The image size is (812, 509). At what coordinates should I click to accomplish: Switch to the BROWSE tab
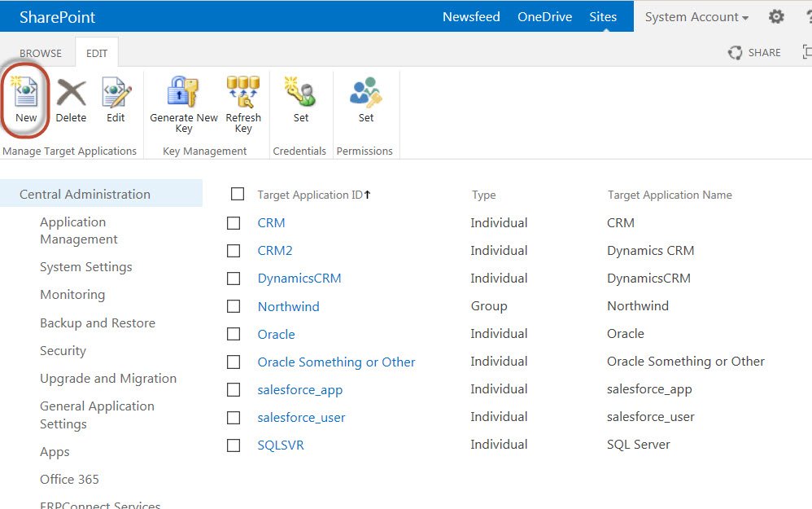pos(40,52)
